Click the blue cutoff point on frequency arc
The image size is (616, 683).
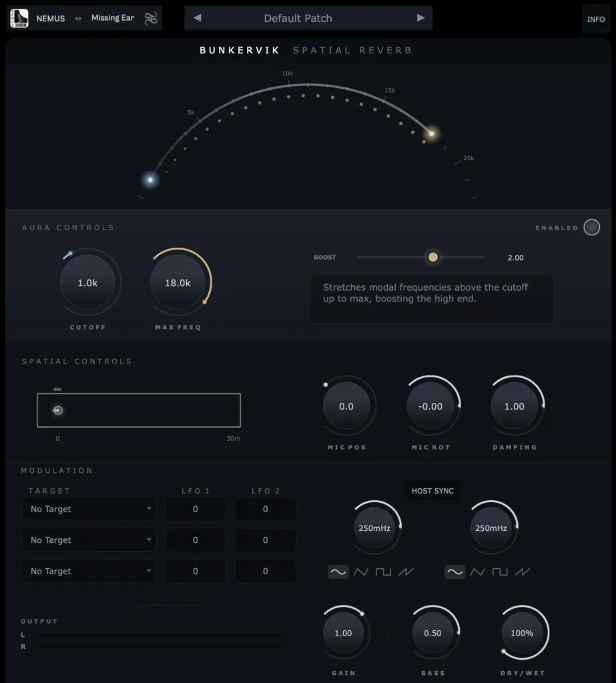[x=150, y=180]
